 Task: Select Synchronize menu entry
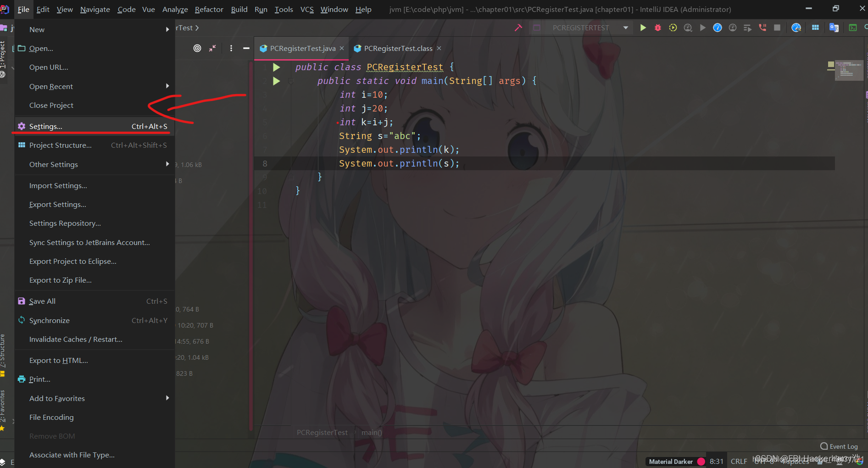(x=95, y=320)
